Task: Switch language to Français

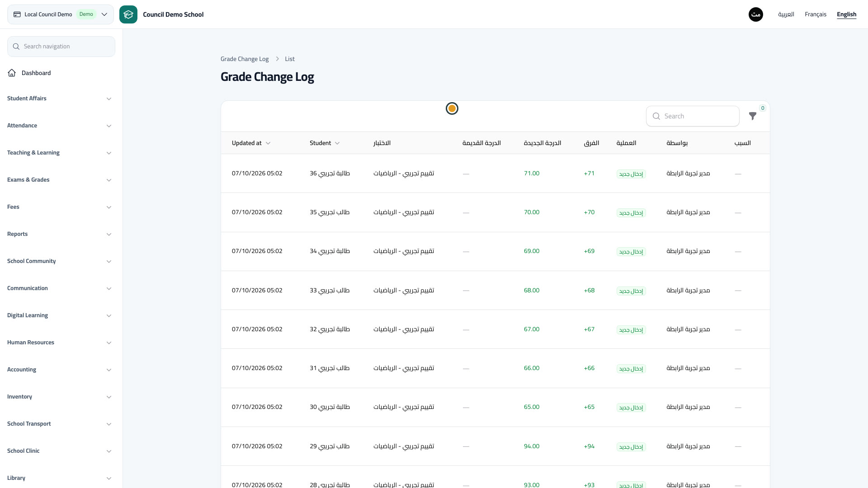Action: [x=816, y=14]
